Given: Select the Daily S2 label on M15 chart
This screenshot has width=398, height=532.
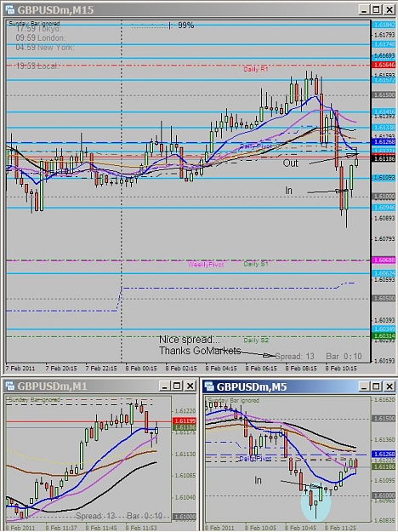Looking at the screenshot, I should [x=256, y=340].
